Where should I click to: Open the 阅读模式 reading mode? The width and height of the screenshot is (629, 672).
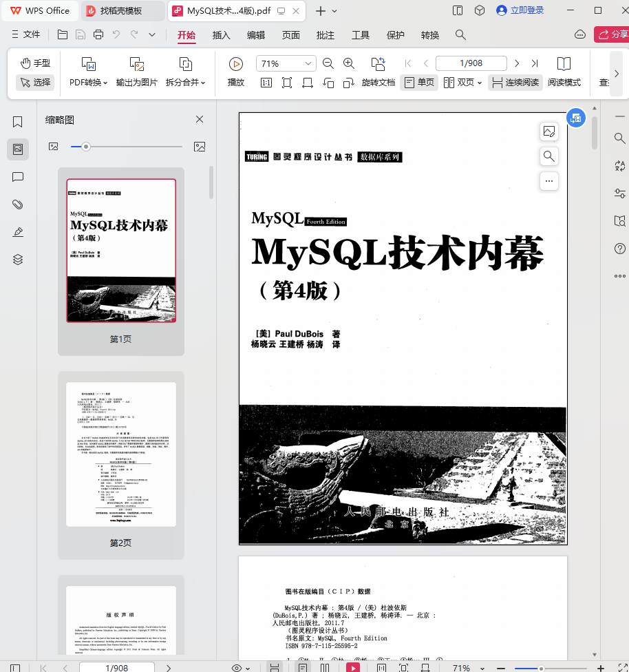[564, 71]
